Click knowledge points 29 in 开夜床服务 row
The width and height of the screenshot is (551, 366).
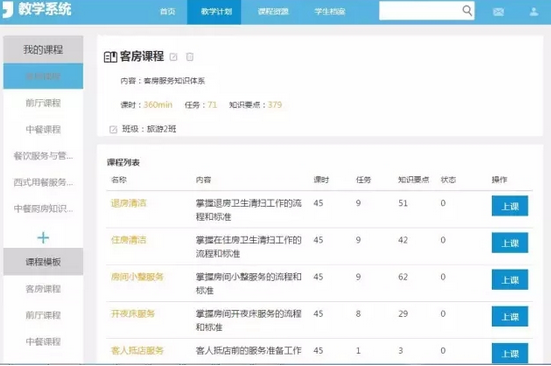(x=403, y=314)
